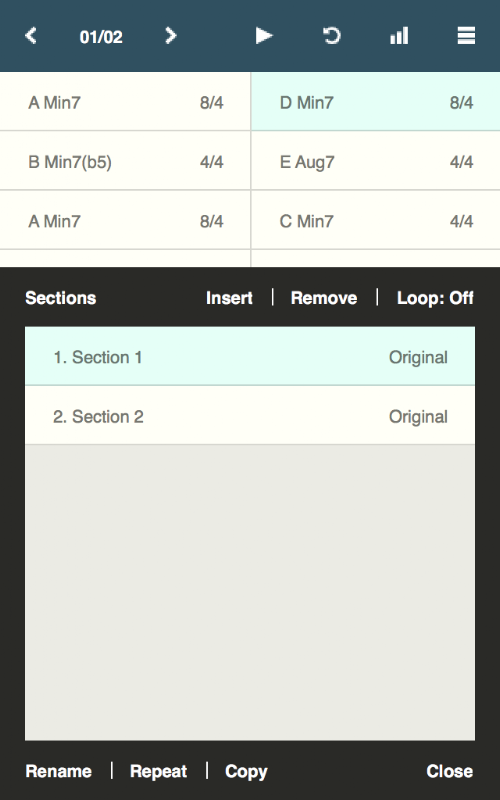This screenshot has height=800, width=500.
Task: Copy the selected section
Action: (x=246, y=771)
